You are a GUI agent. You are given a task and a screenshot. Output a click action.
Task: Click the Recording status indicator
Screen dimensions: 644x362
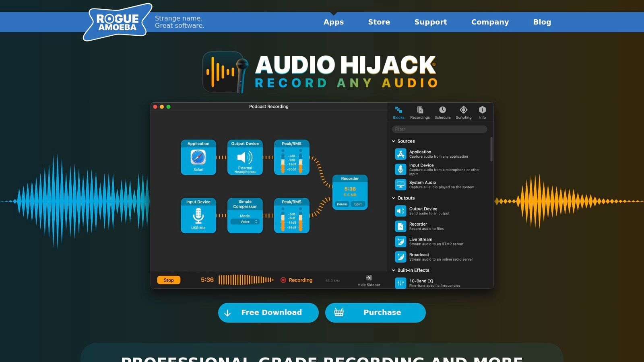297,280
